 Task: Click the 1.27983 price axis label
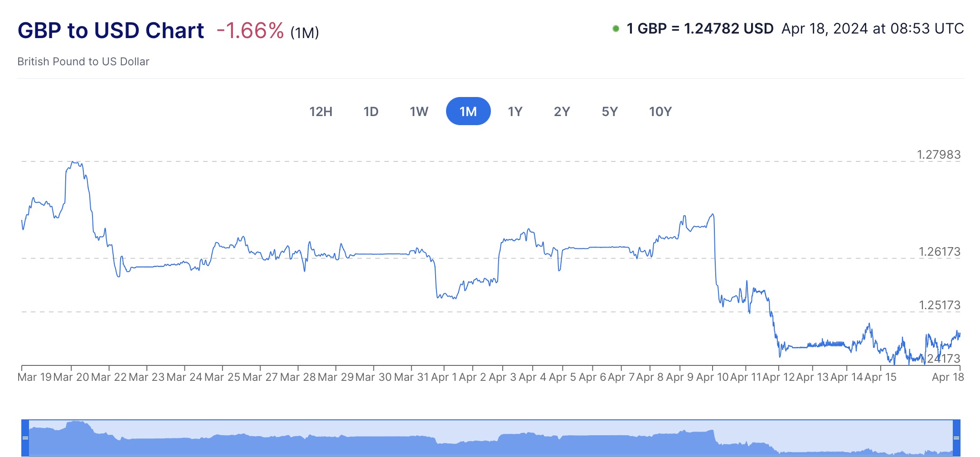coord(939,155)
